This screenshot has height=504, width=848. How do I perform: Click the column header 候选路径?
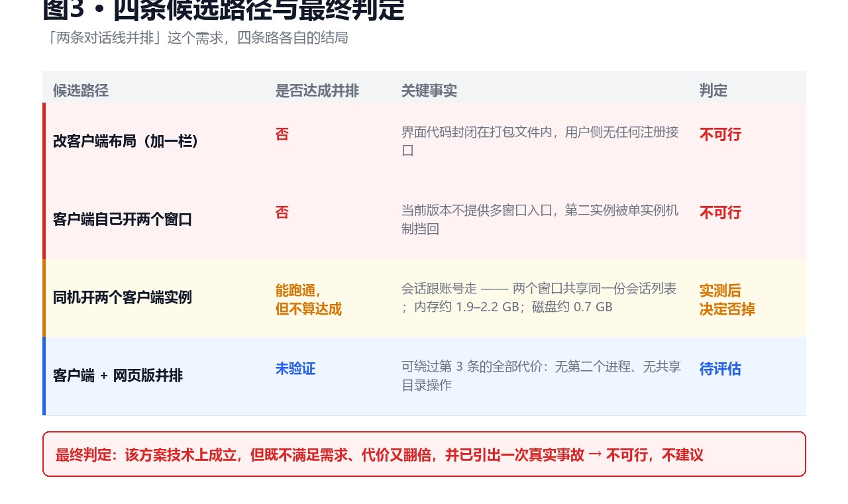[80, 91]
